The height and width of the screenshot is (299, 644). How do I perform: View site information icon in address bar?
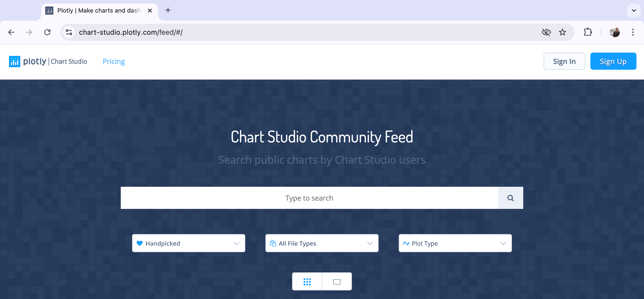(69, 32)
